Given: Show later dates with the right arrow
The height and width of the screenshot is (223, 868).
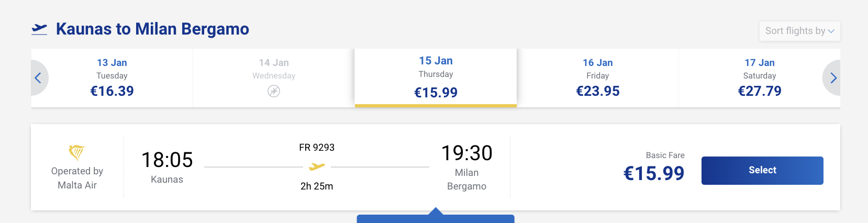Looking at the screenshot, I should click(x=833, y=78).
